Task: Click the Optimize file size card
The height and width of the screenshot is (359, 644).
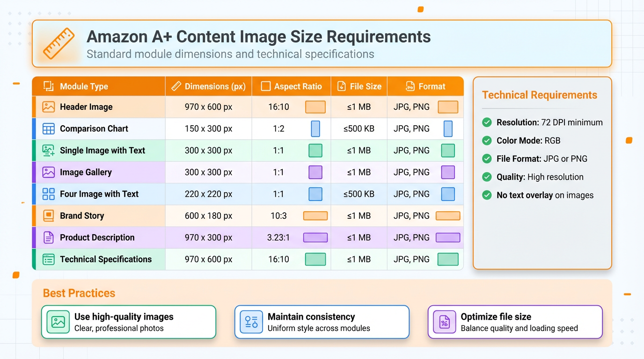Action: [515, 322]
